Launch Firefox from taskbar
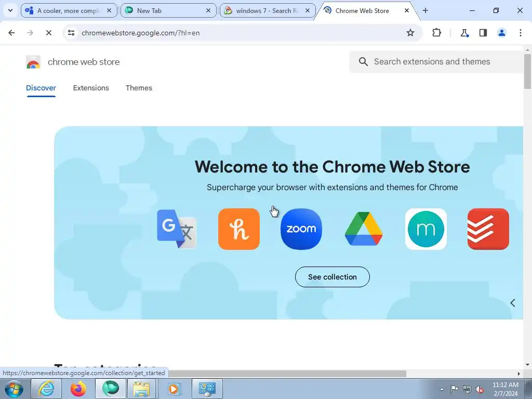 click(x=78, y=389)
